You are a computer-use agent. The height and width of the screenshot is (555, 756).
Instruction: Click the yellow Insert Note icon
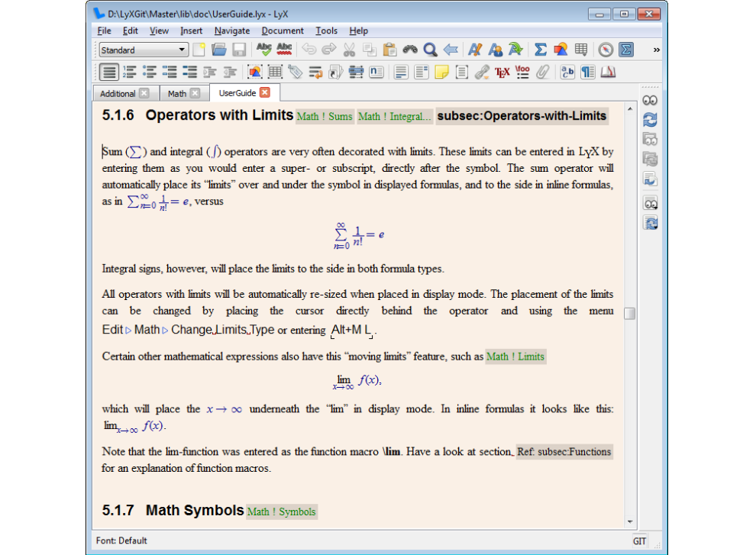click(x=441, y=73)
